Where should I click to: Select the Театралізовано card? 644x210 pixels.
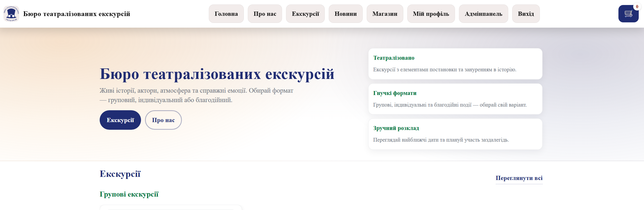pos(455,64)
